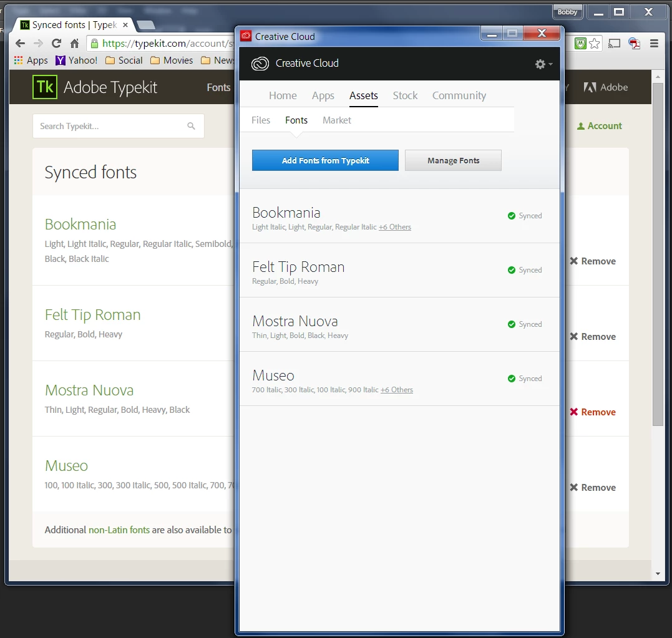This screenshot has height=638, width=672.
Task: Click the Creative Cloud logo icon in header
Action: pyautogui.click(x=260, y=64)
